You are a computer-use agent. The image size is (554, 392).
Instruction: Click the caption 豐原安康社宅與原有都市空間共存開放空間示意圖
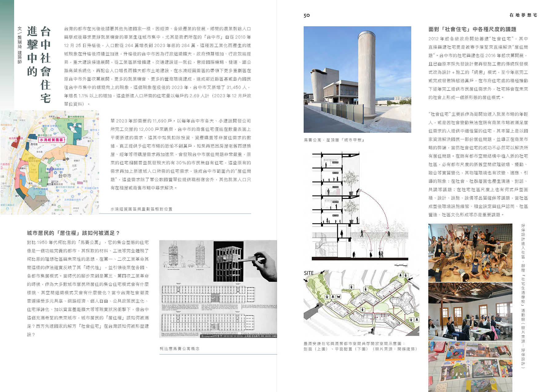pyautogui.click(x=354, y=344)
